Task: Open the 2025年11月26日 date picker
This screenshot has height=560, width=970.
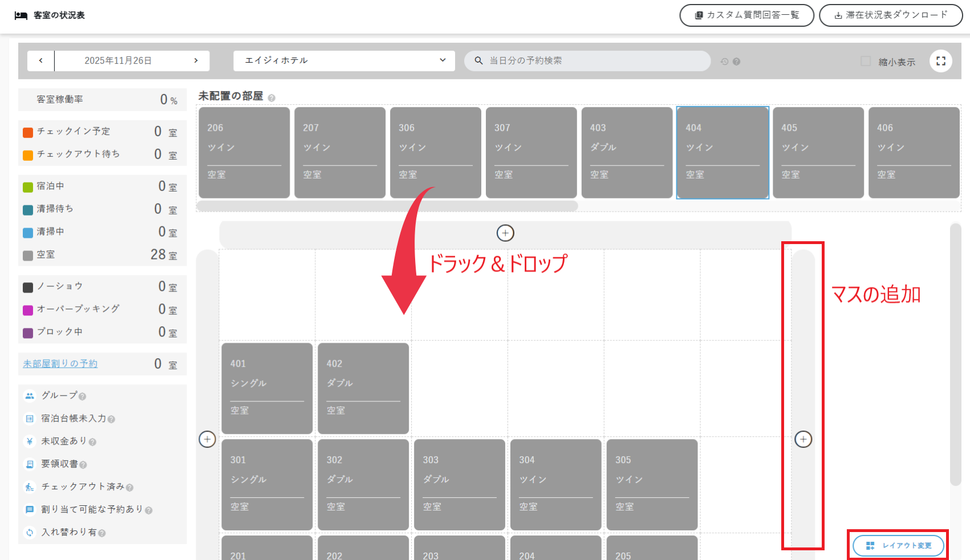Action: click(x=118, y=60)
